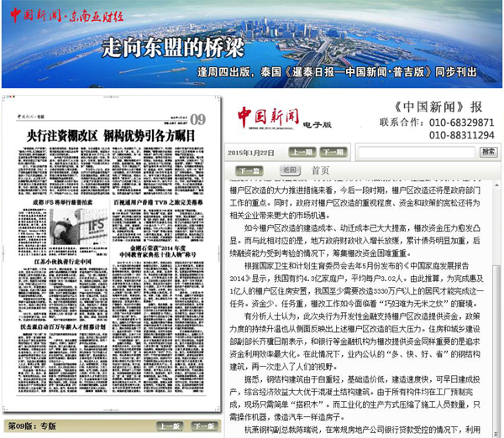Click the 下一期 next issue button
Screen dimensions: 504x438
point(333,153)
